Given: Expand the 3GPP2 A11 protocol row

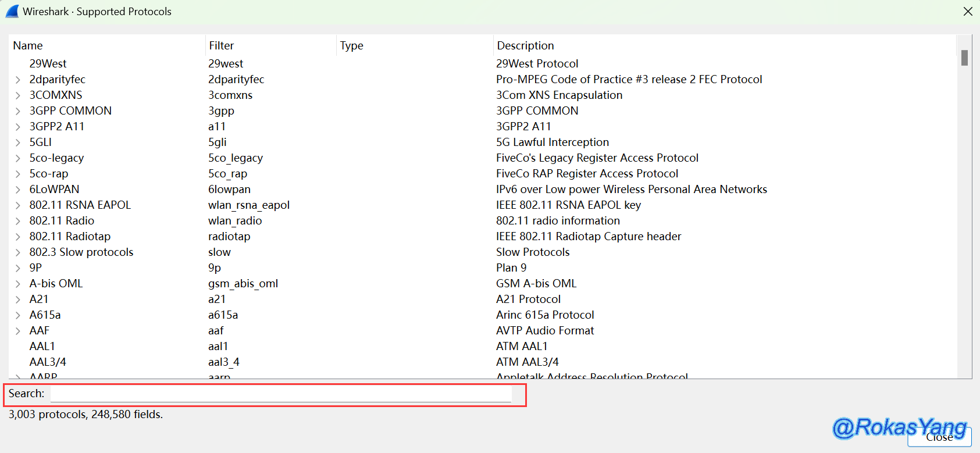Looking at the screenshot, I should 18,127.
